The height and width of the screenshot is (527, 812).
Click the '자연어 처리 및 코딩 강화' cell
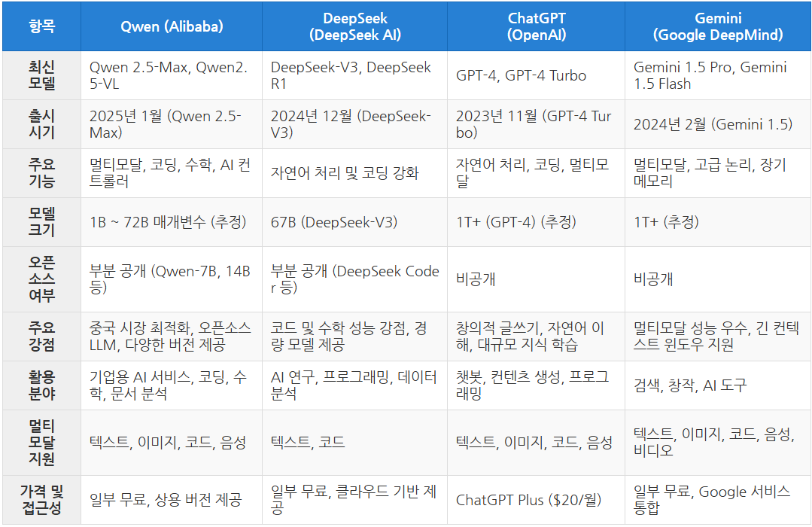pyautogui.click(x=354, y=173)
